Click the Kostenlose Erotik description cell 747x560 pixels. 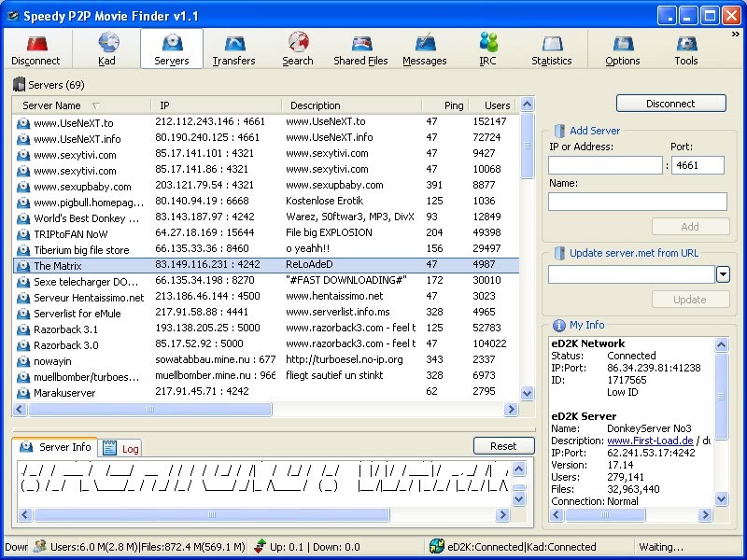(x=324, y=201)
